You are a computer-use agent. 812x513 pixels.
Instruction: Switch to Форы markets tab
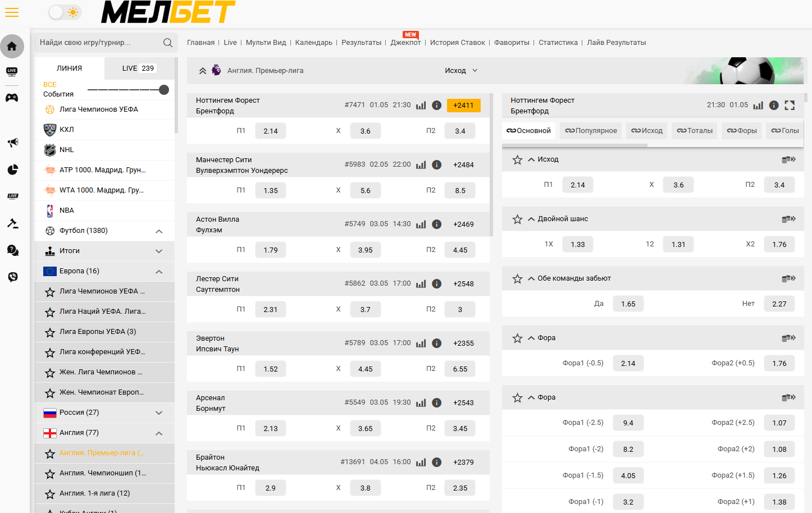pyautogui.click(x=742, y=131)
